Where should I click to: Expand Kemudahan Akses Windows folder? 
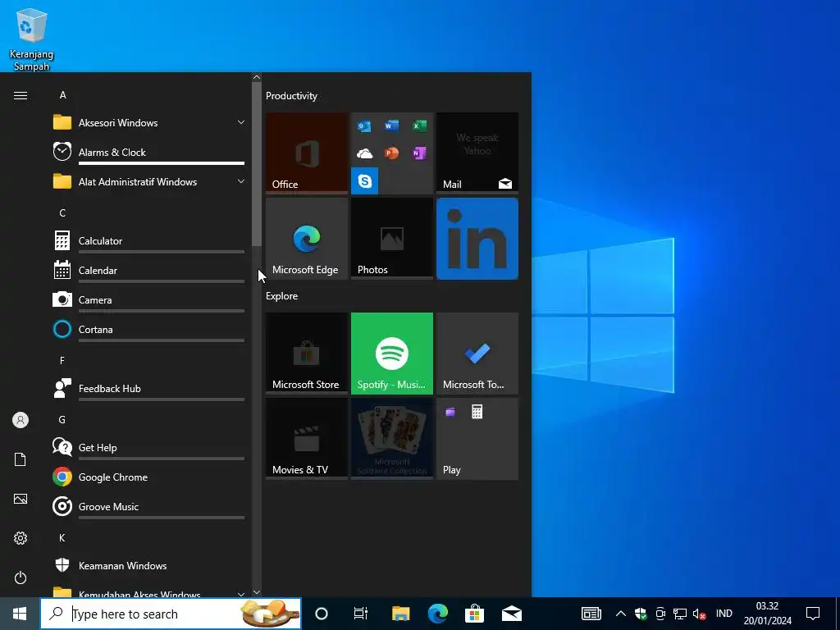tap(148, 591)
